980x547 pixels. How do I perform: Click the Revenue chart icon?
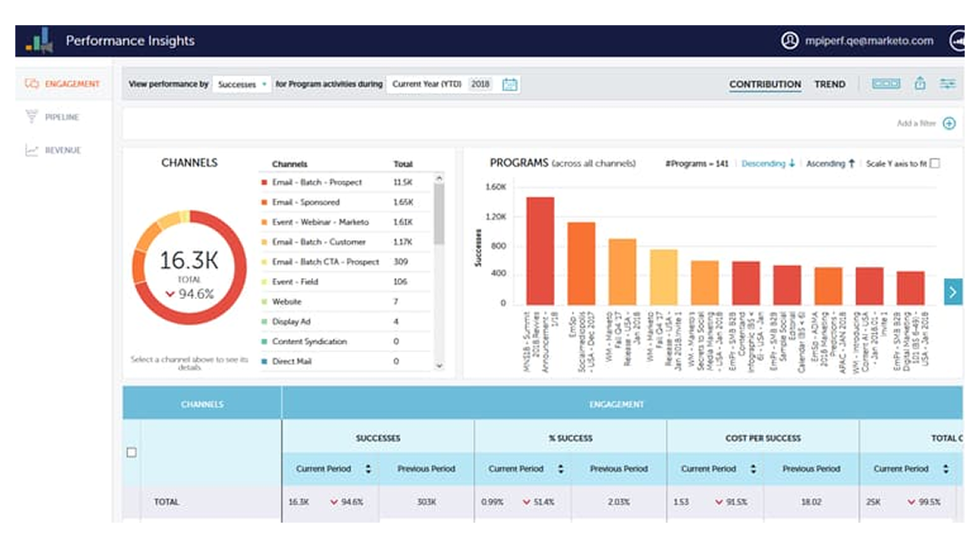pyautogui.click(x=32, y=150)
